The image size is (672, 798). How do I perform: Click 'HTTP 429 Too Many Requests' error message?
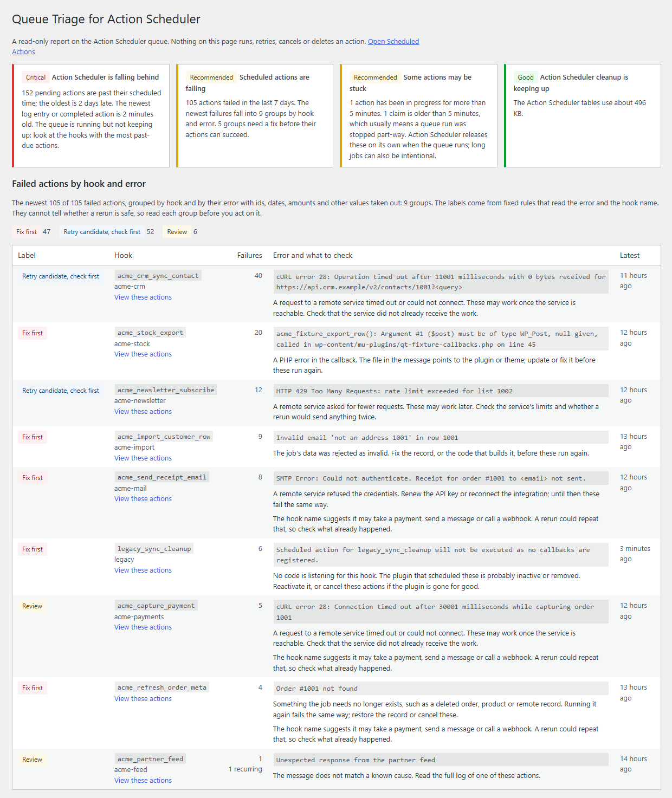[441, 391]
